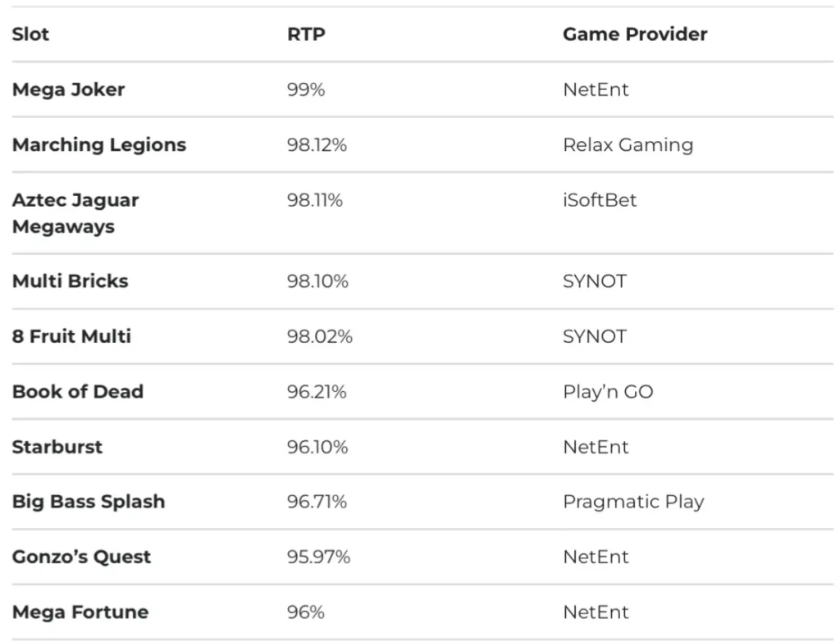Image resolution: width=840 pixels, height=642 pixels.
Task: Click the 99% RTP value
Action: [x=305, y=89]
